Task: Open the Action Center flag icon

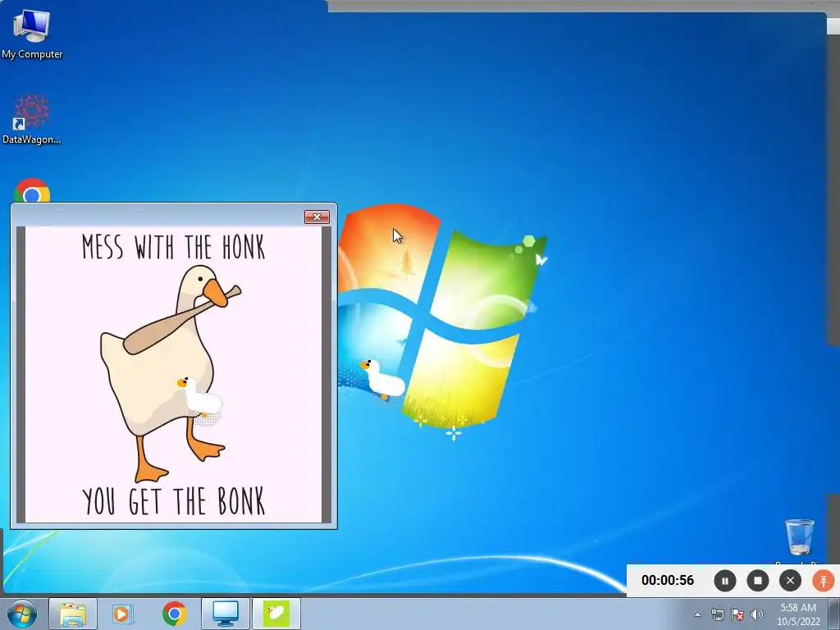Action: click(x=737, y=614)
